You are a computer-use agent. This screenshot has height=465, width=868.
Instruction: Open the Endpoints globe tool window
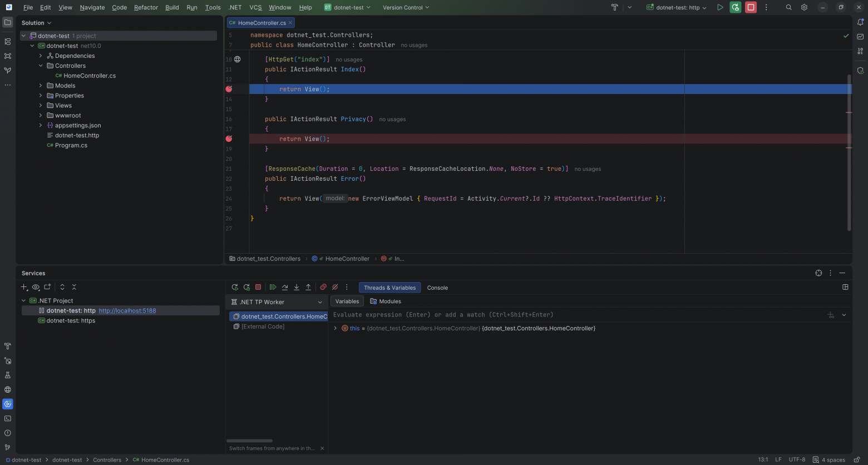pyautogui.click(x=8, y=389)
